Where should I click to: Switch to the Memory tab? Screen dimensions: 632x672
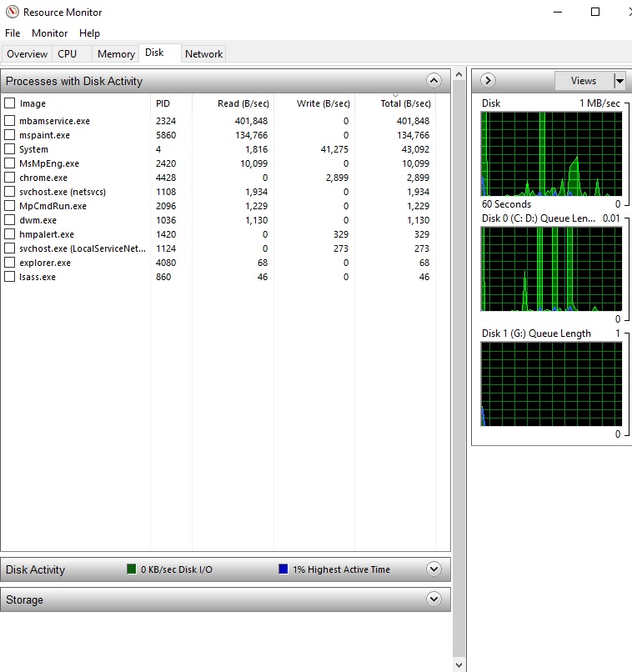click(x=116, y=54)
